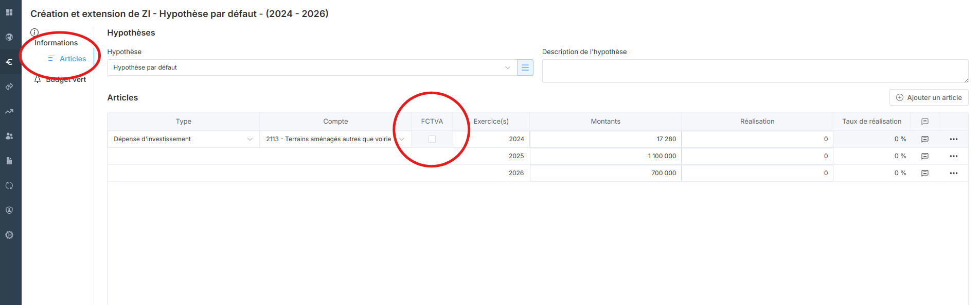Click Ajouter un article button
Viewport: 980px width, 305px height.
tap(929, 97)
